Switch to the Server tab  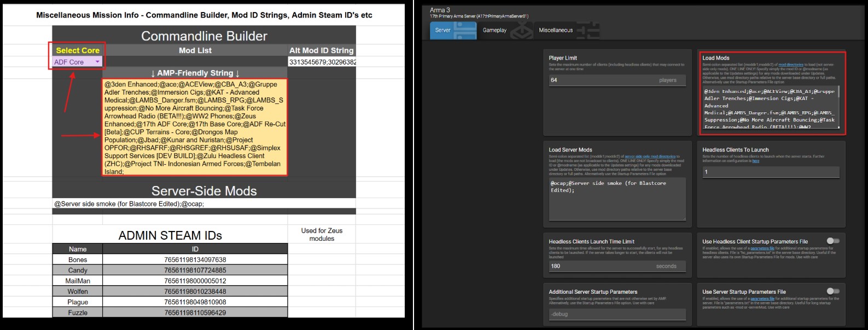tap(453, 30)
